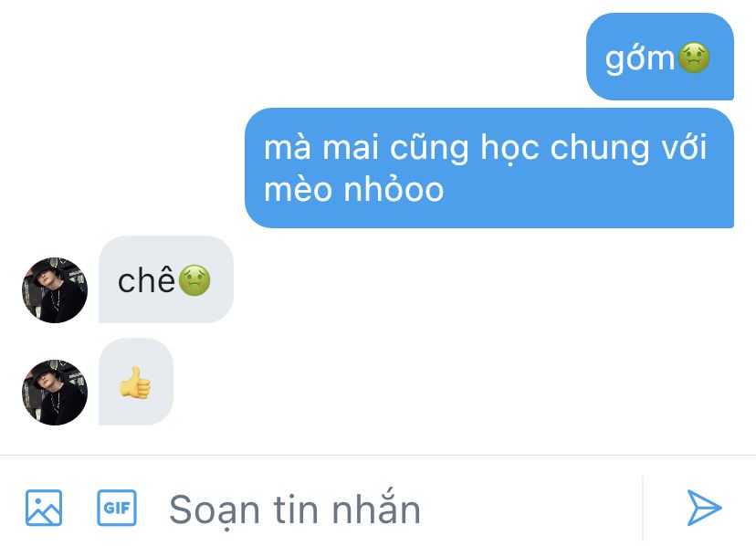Click horizontal divider above the message composer
Viewport: 756px width, 546px height.
pyautogui.click(x=378, y=455)
